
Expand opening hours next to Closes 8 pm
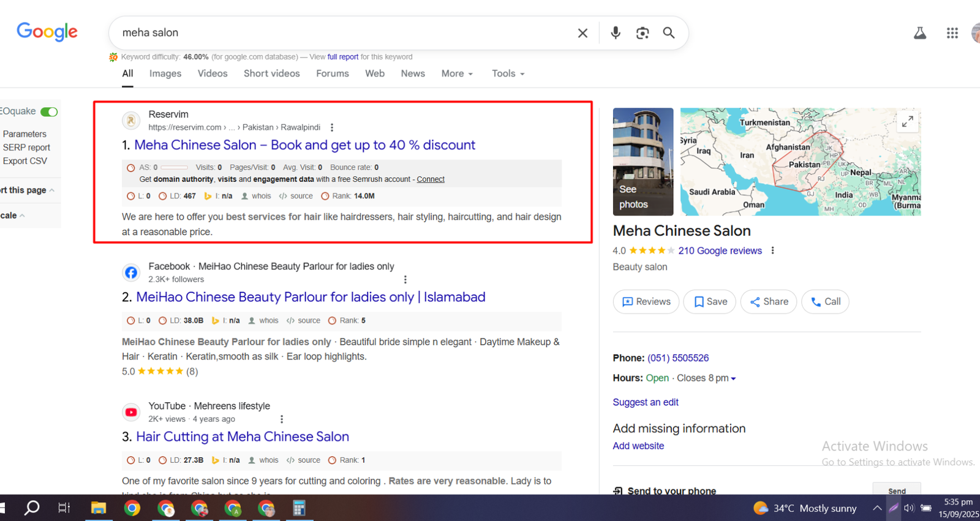click(x=733, y=378)
